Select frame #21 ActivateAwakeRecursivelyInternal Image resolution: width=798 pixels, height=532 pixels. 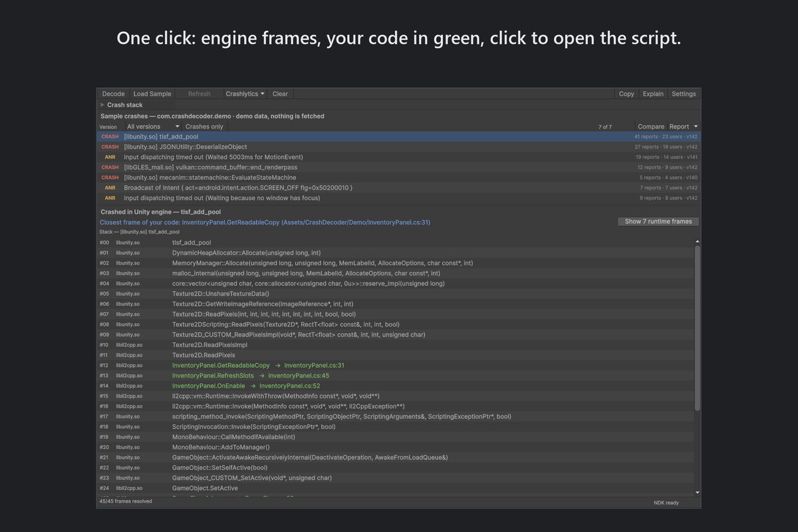[396, 458]
